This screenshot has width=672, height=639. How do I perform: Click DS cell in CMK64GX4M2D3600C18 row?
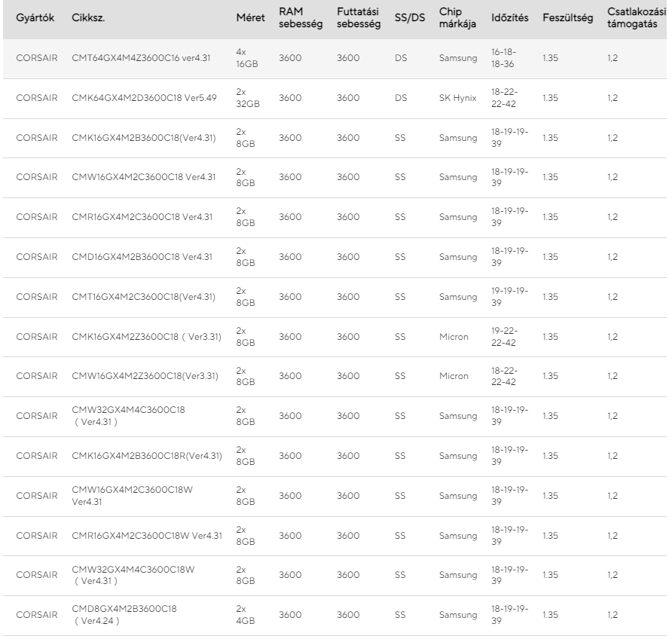(401, 98)
